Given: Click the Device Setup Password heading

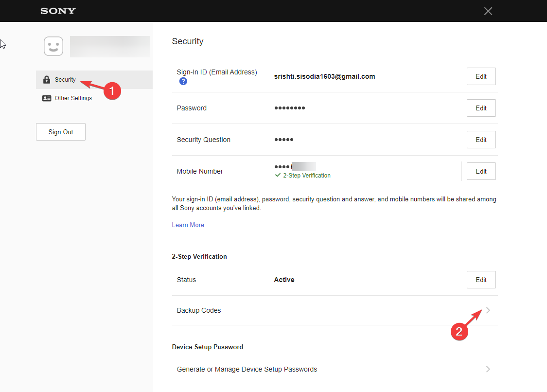Looking at the screenshot, I should tap(208, 347).
